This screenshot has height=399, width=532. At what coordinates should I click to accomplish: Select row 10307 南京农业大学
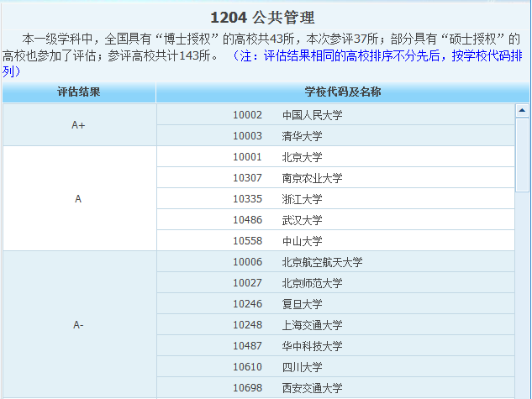point(335,178)
